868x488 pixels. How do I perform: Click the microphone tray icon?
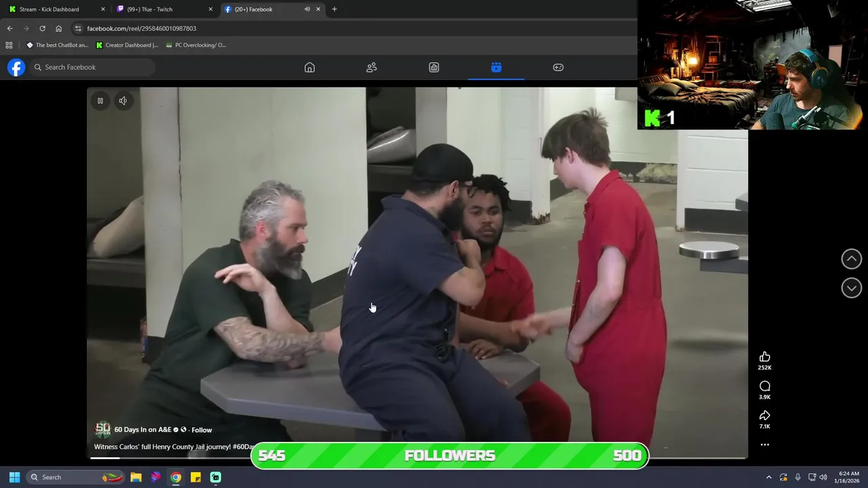click(797, 477)
